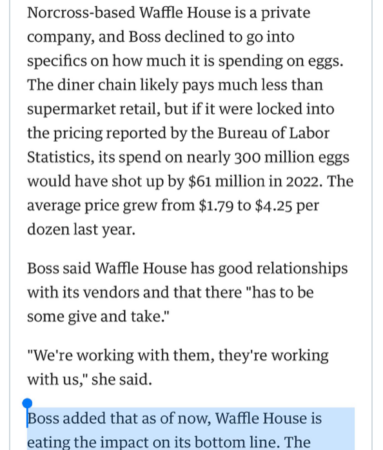This screenshot has height=450, width=383.
Task: Click the words 'private' in the first line
Action: (x=285, y=13)
